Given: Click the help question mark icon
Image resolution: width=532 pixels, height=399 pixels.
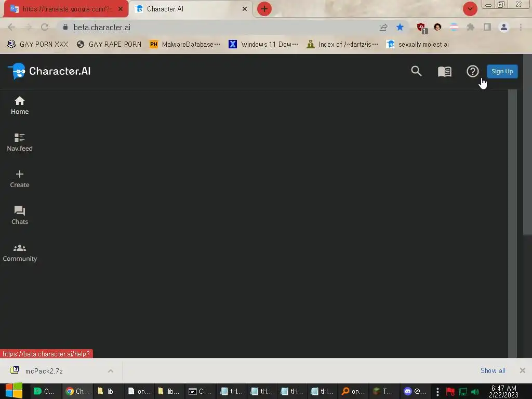Looking at the screenshot, I should point(473,71).
